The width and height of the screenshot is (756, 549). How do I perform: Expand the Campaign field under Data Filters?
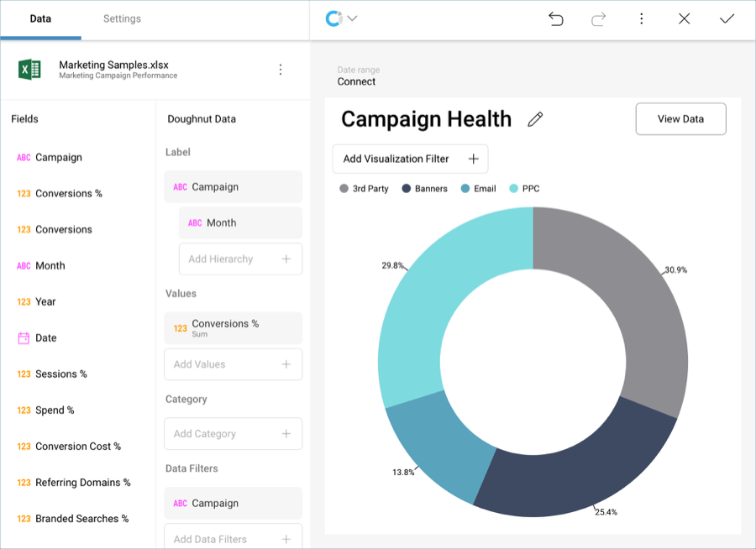tap(233, 503)
